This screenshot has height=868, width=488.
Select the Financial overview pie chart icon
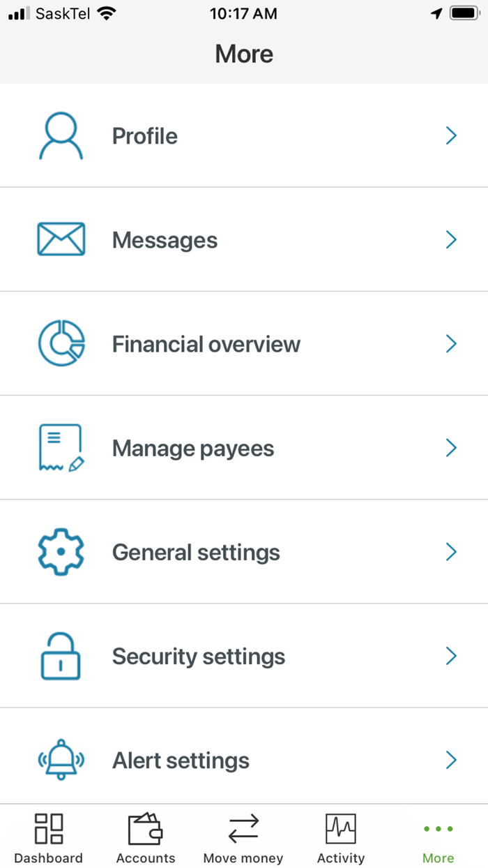coord(61,343)
